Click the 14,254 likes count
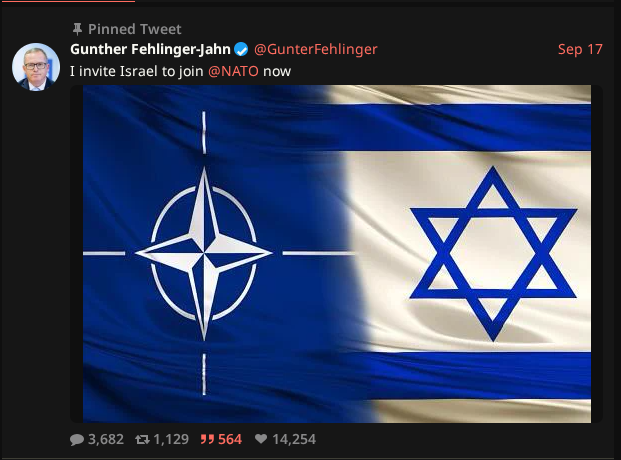621x460 pixels. 294,439
